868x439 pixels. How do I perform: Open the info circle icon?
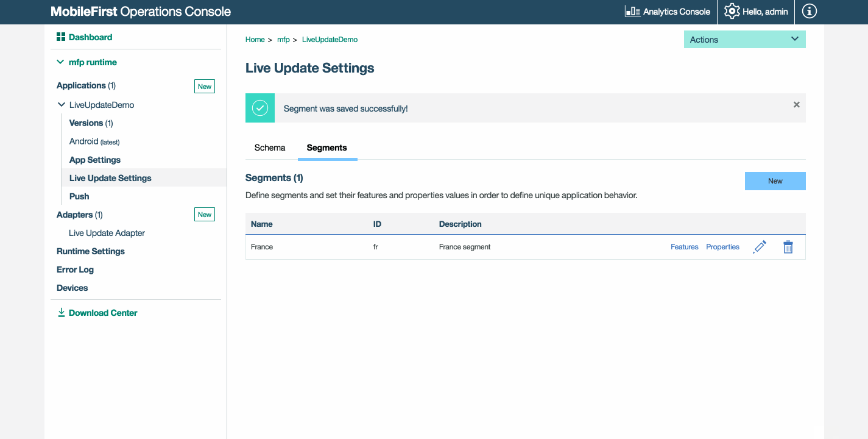point(809,12)
